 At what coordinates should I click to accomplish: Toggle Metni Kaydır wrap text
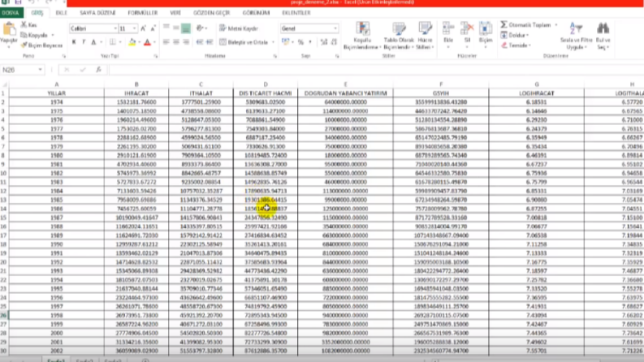(x=239, y=28)
